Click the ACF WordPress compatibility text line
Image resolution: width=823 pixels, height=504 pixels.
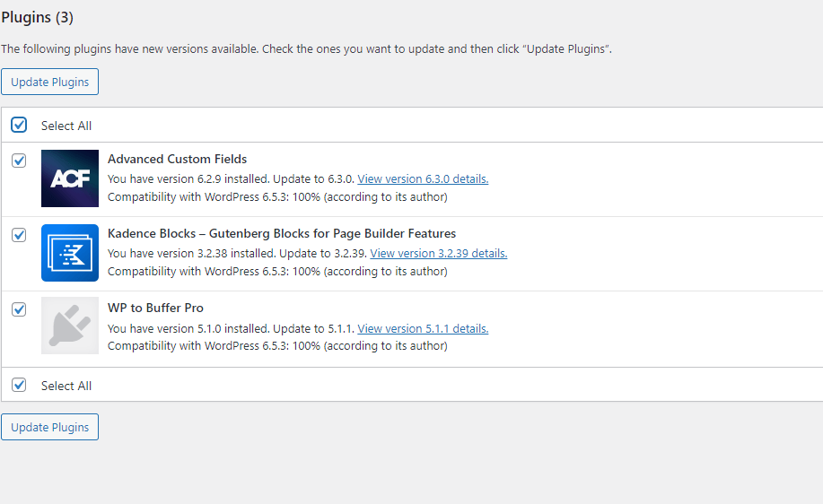coord(277,196)
